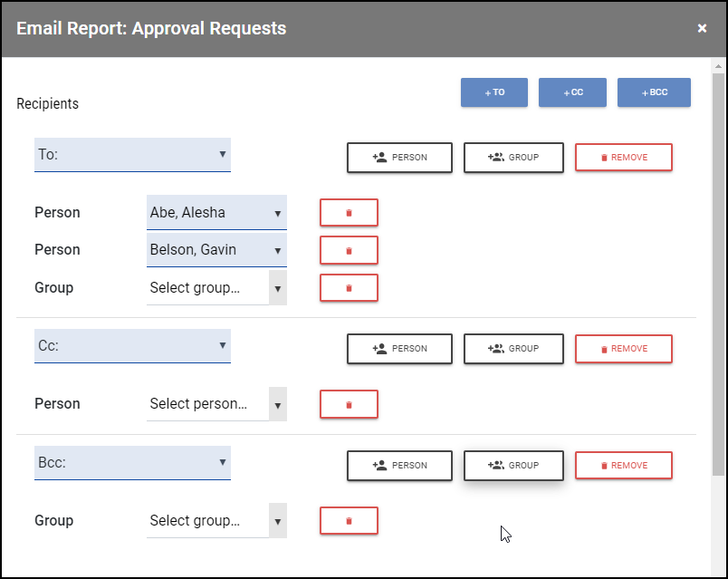728x579 pixels.
Task: Delete the Abe, Alesha person row
Action: pyautogui.click(x=349, y=213)
